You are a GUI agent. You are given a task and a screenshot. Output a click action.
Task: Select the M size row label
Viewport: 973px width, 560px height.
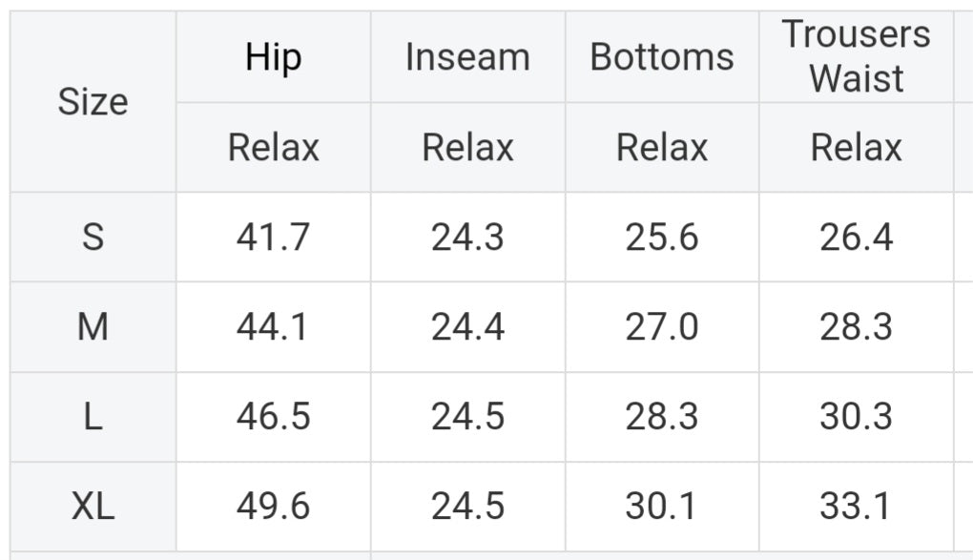(93, 327)
